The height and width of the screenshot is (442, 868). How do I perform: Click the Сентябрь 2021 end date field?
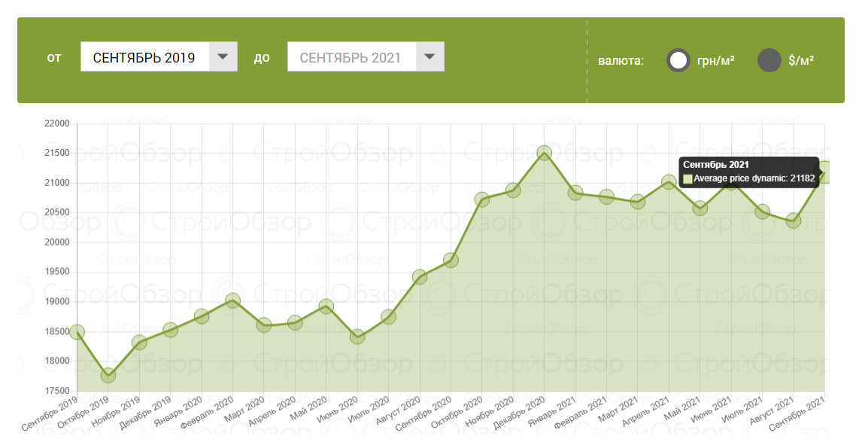pos(351,57)
